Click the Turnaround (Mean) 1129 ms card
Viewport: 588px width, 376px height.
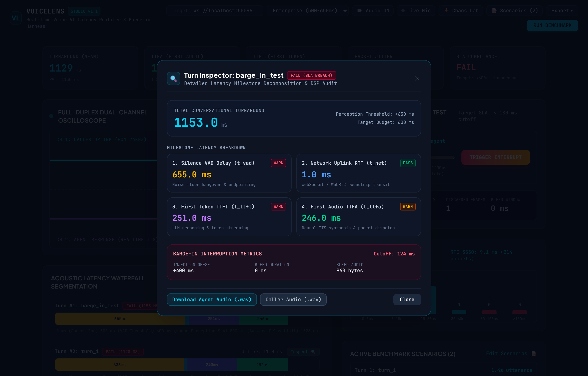tap(91, 68)
